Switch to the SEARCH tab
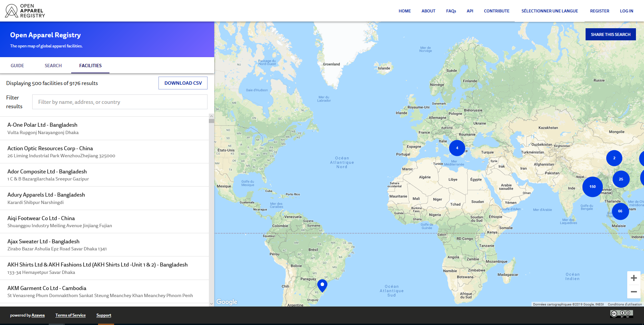644x325 pixels. (53, 66)
